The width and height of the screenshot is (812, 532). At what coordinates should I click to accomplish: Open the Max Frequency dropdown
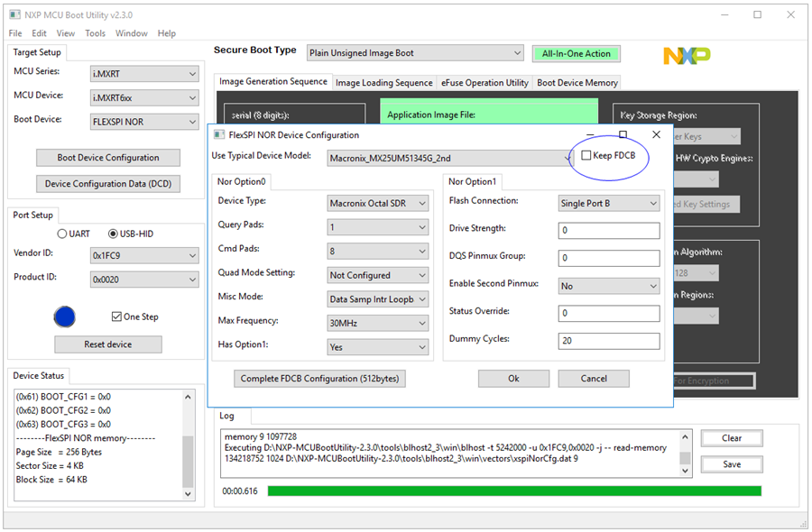pos(377,323)
